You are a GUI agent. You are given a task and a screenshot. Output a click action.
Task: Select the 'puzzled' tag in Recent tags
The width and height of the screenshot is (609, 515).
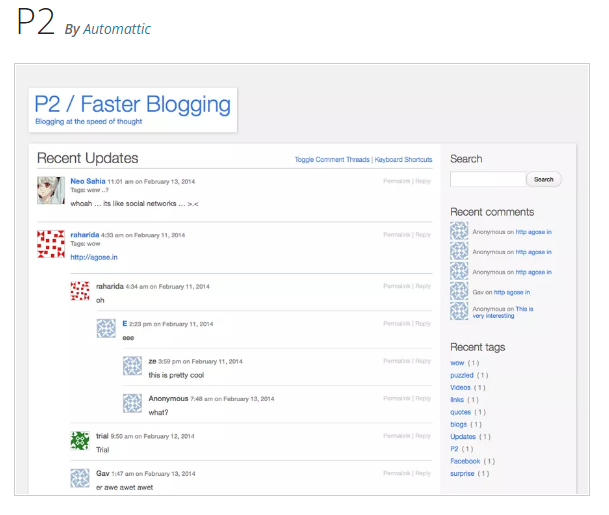[462, 375]
